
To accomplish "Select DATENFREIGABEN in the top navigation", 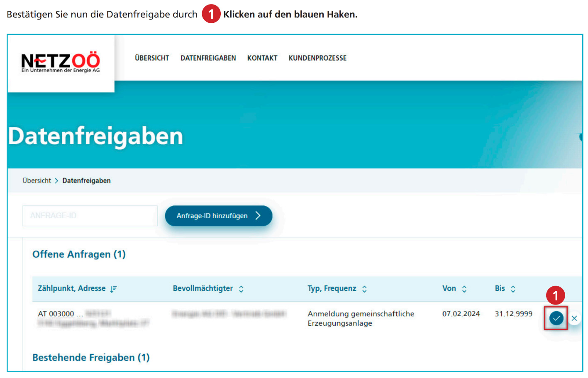I will pos(208,58).
